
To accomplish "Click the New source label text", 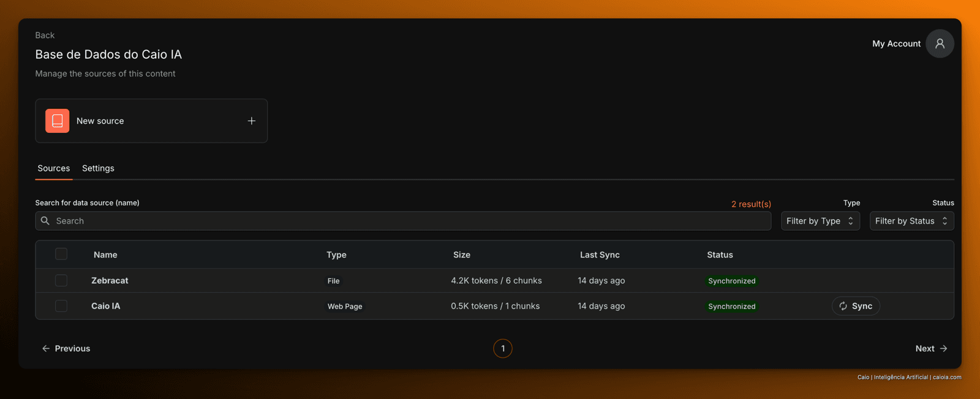I will tap(100, 121).
